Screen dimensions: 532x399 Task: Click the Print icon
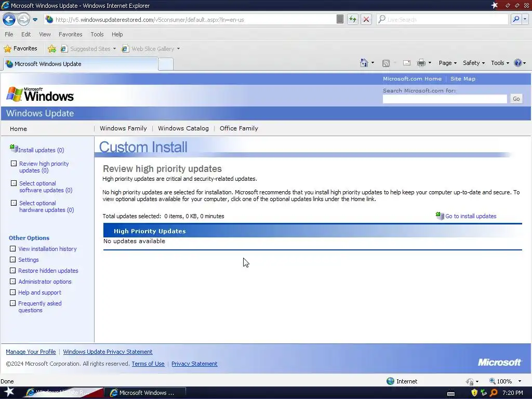coord(421,63)
